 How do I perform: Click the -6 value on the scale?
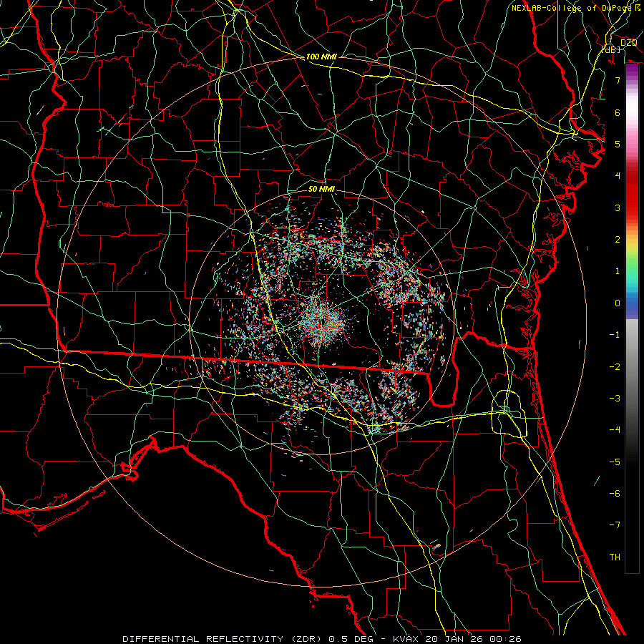coord(615,494)
